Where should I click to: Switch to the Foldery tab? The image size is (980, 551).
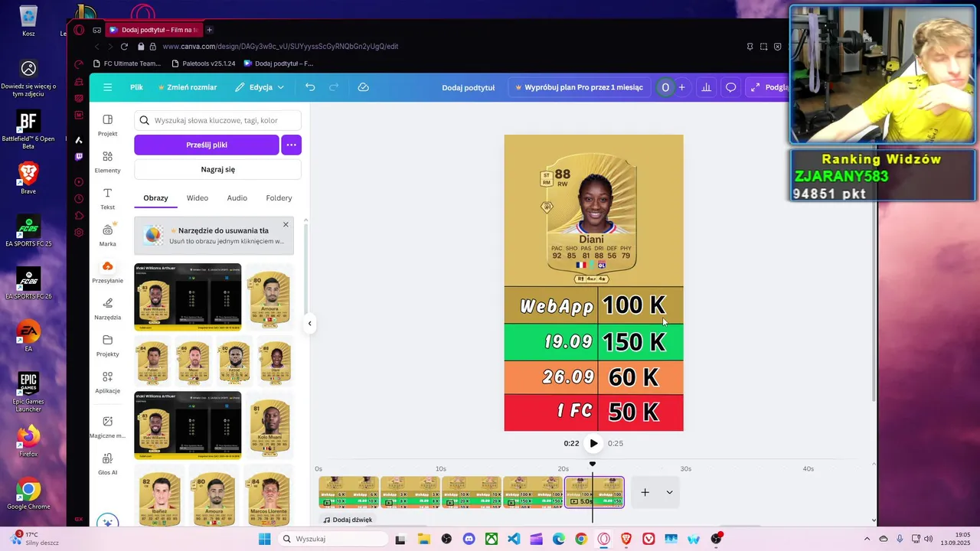tap(279, 198)
